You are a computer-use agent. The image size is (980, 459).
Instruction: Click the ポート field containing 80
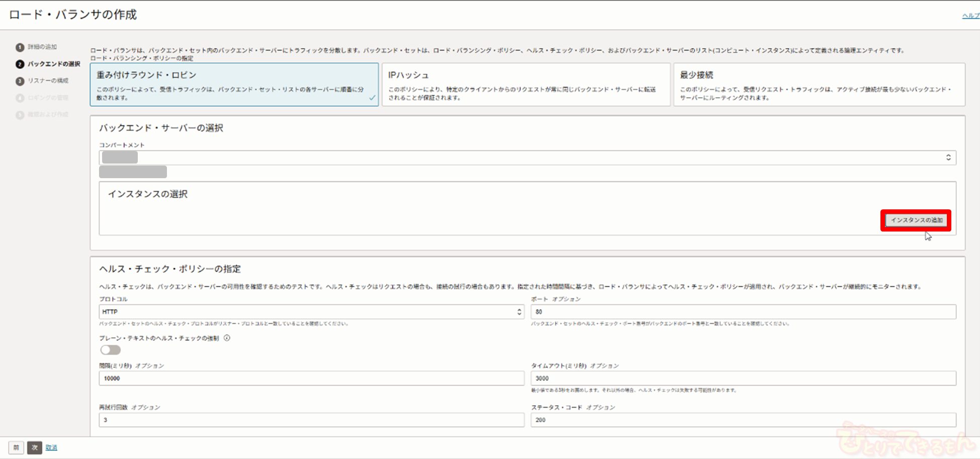[x=743, y=312]
